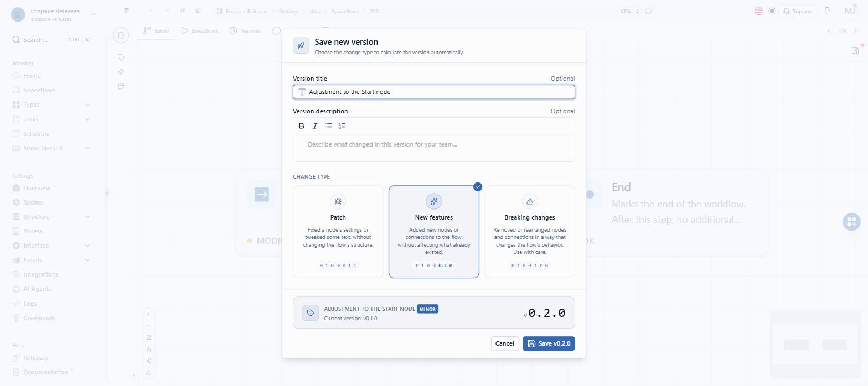Toggle italic in version description editor
868x386 pixels.
pos(315,126)
